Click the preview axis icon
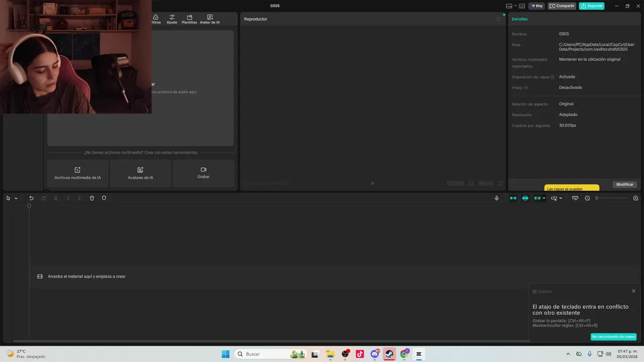The width and height of the screenshot is (644, 362). coord(554,198)
